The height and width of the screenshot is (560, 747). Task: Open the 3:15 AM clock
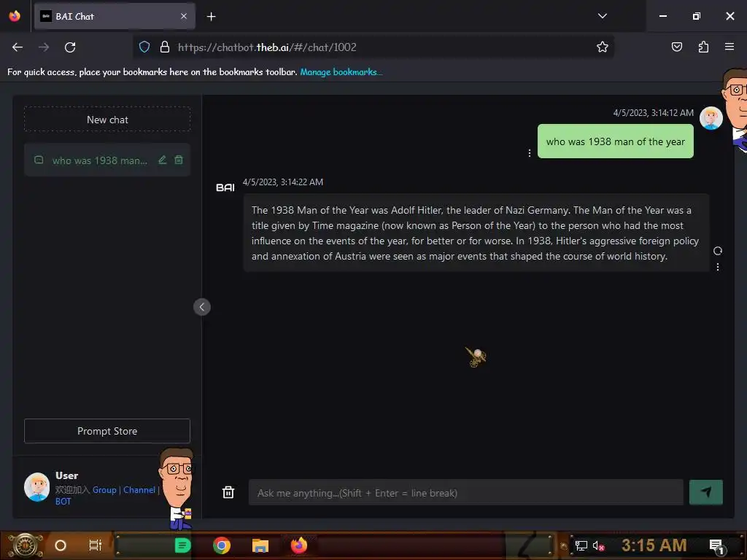pyautogui.click(x=654, y=545)
